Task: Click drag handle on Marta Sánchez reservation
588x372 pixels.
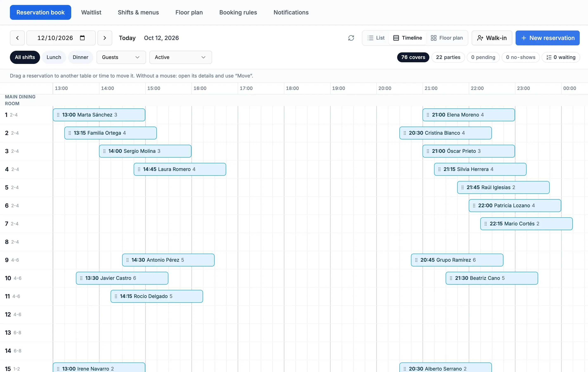Action: click(x=58, y=115)
